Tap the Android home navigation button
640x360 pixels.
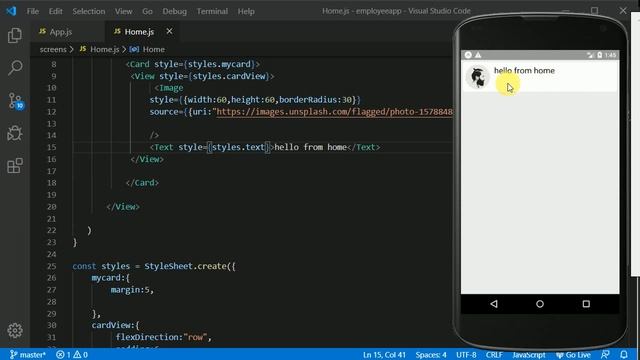(x=540, y=304)
